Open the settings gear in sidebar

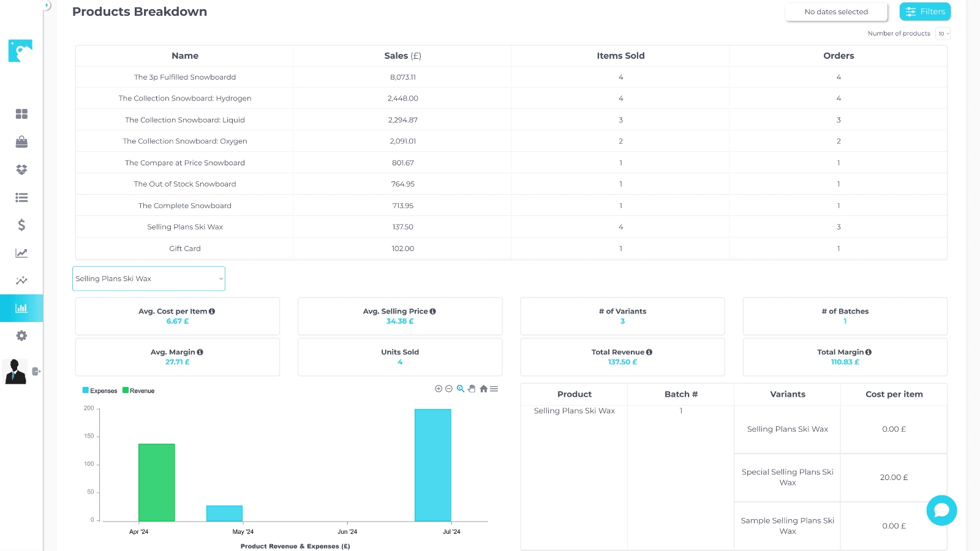(21, 335)
